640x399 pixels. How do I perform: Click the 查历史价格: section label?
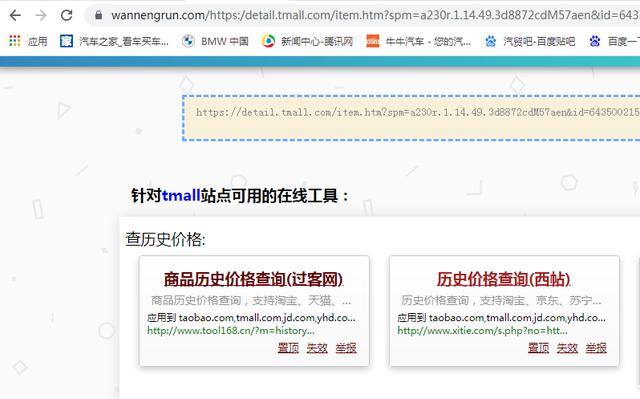tap(165, 239)
